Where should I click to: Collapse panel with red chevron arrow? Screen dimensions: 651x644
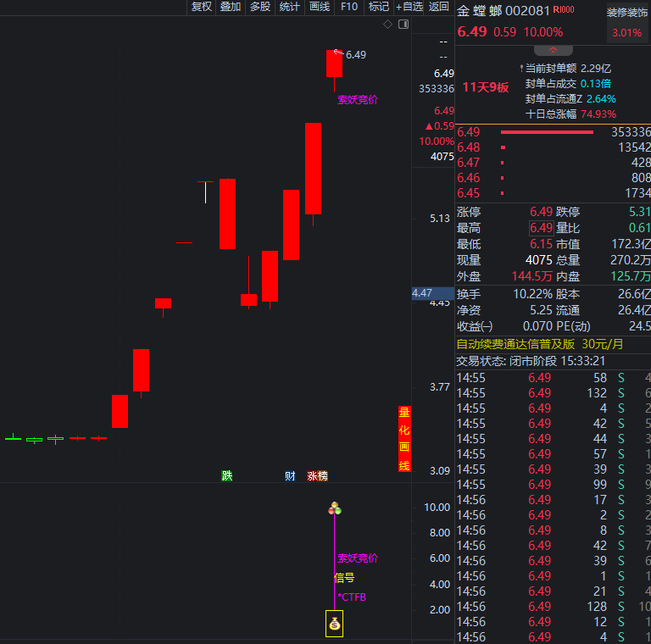pyautogui.click(x=553, y=50)
